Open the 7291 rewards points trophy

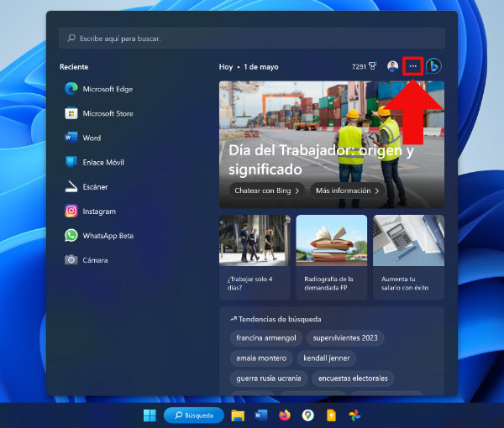tap(364, 66)
